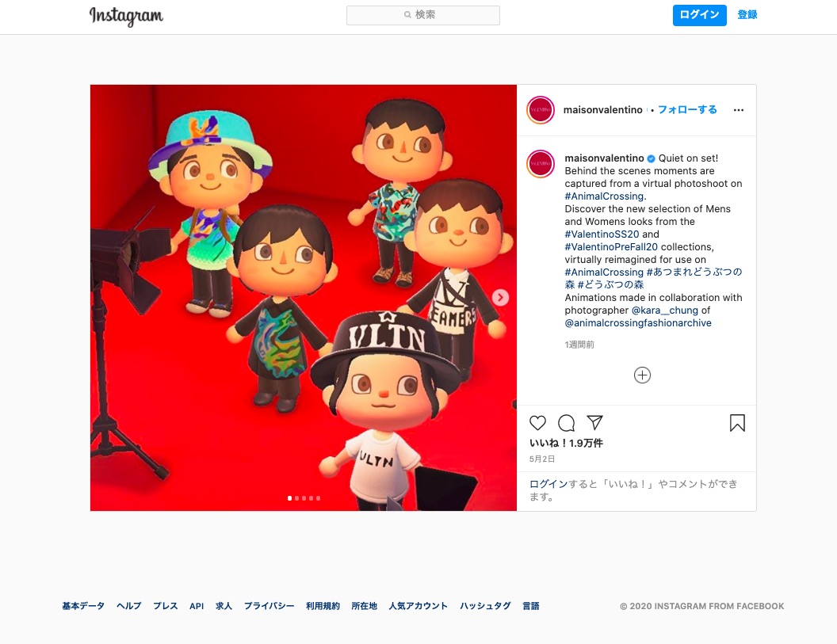Share post with paper plane icon
837x644 pixels.
[594, 422]
